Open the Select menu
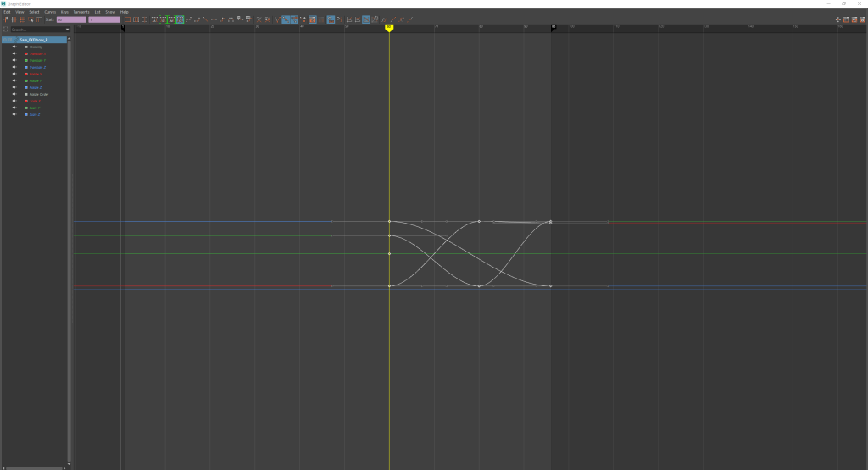Image resolution: width=868 pixels, height=470 pixels. pos(34,12)
